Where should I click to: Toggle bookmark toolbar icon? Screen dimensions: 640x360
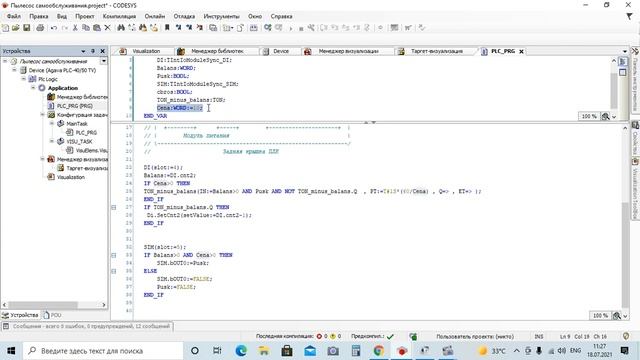[167, 28]
